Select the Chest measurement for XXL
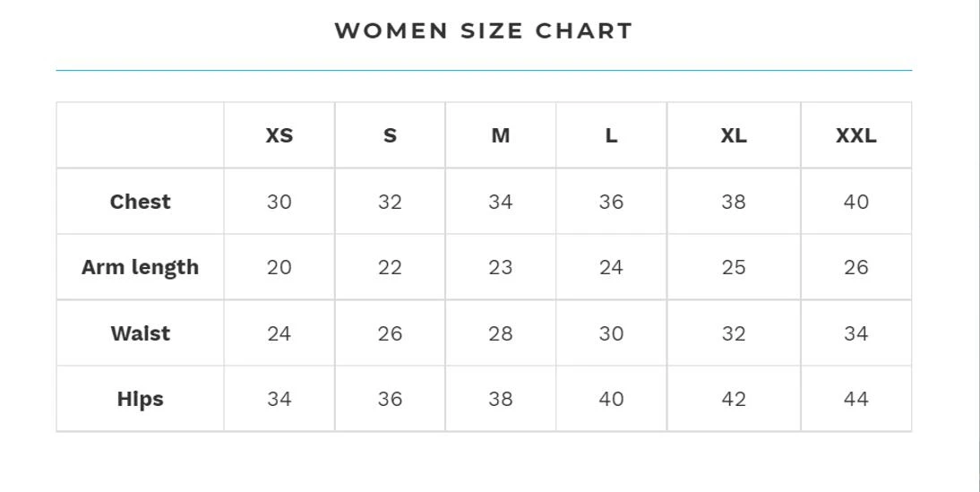The width and height of the screenshot is (980, 492). coord(856,202)
